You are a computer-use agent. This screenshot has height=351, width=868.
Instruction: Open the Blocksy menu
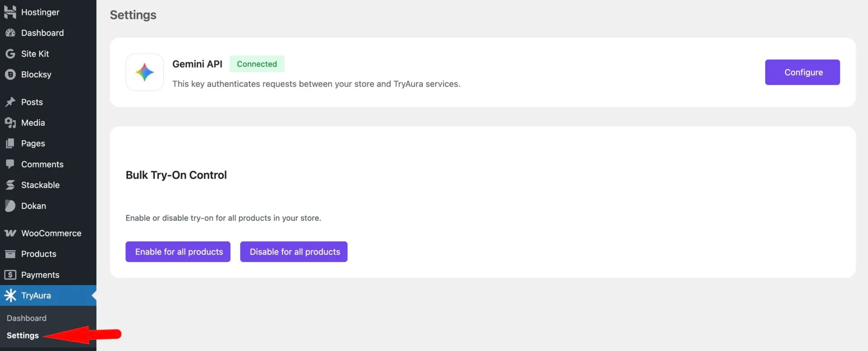coord(48,75)
